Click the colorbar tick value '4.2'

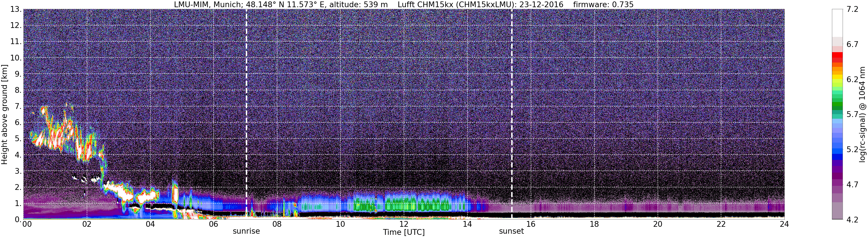point(852,220)
